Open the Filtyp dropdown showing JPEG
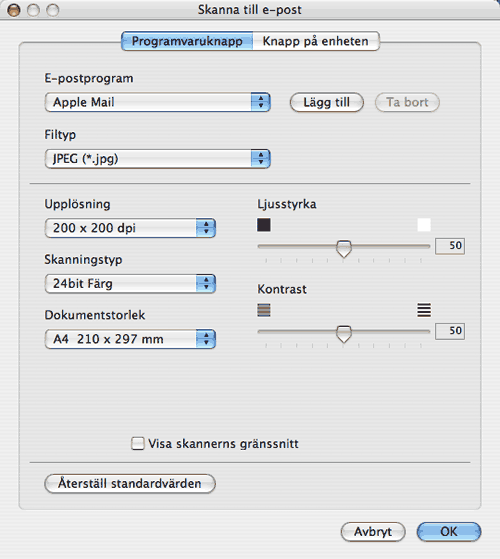The width and height of the screenshot is (500, 559). point(158,159)
